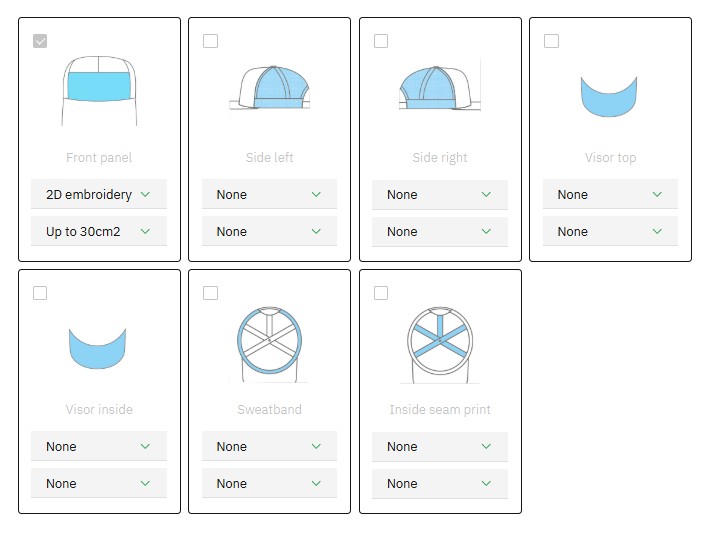Screen dimensions: 712x540
Task: Expand second None dropdown under Visor inside
Action: pyautogui.click(x=99, y=483)
